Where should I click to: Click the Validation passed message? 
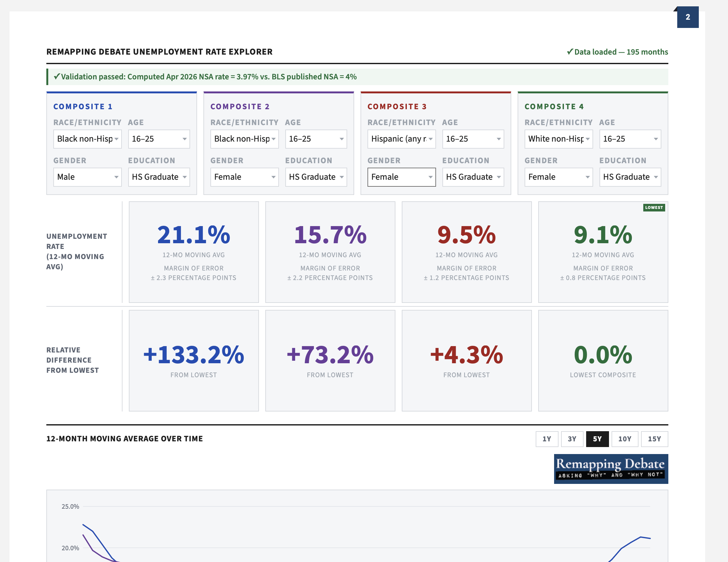(x=357, y=77)
